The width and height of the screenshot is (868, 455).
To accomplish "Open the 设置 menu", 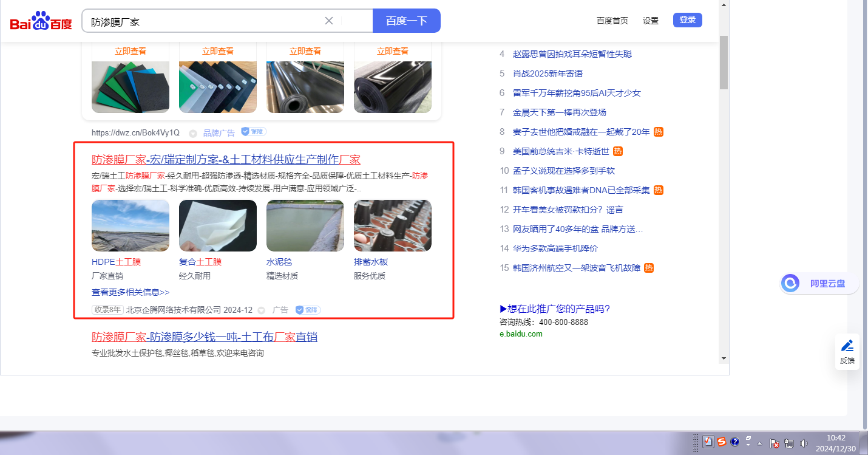I will tap(651, 21).
